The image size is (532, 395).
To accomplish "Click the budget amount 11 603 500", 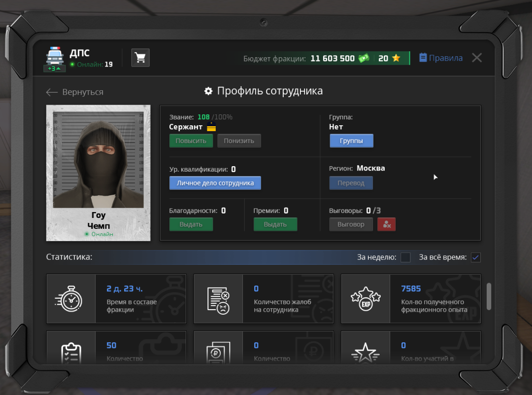I will point(332,58).
